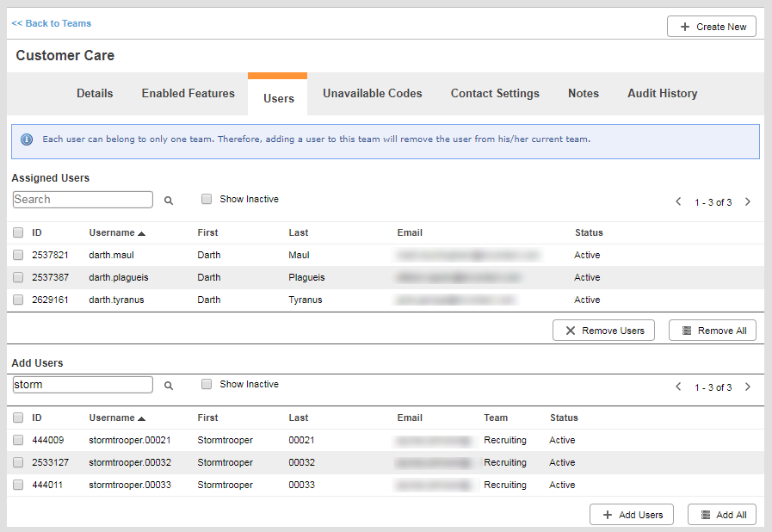Go to previous page of Add Users list
Image resolution: width=772 pixels, height=532 pixels.
pyautogui.click(x=678, y=387)
